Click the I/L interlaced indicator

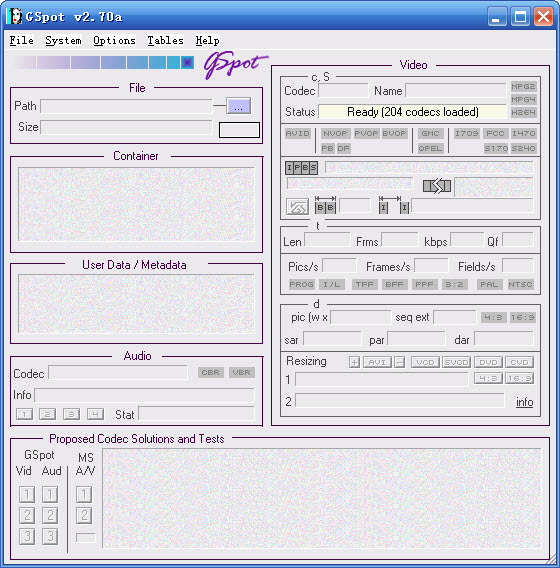tap(331, 284)
